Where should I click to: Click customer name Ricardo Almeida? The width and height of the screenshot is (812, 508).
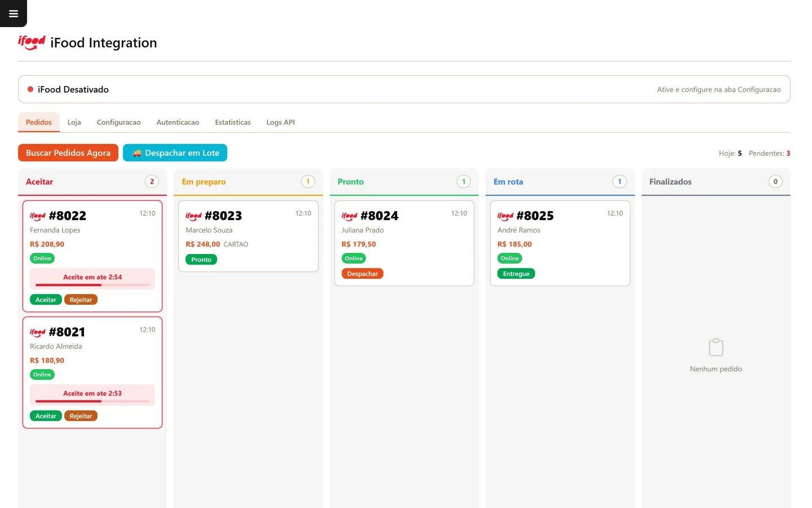pyautogui.click(x=56, y=347)
